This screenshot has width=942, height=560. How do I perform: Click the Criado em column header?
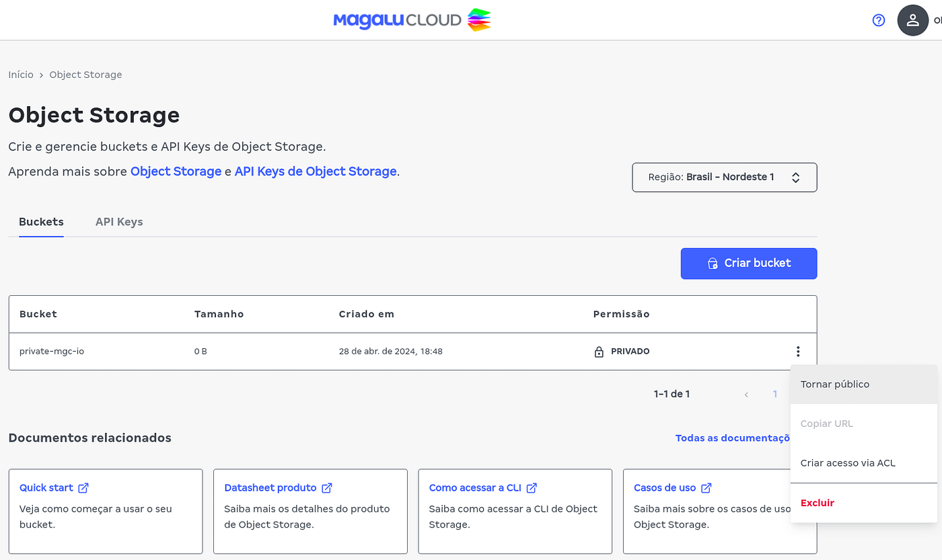(367, 314)
